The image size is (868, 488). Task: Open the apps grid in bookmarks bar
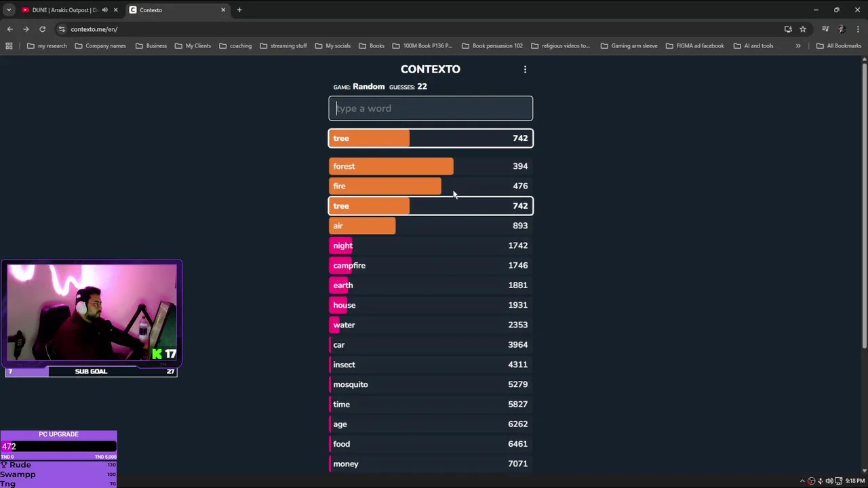click(9, 46)
